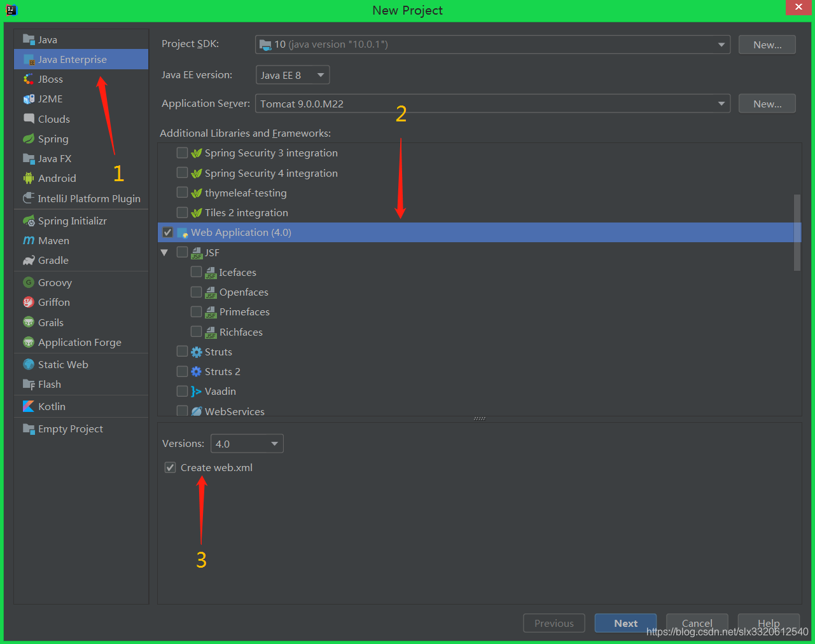
Task: Open the Versions 4.0 dropdown
Action: [247, 444]
